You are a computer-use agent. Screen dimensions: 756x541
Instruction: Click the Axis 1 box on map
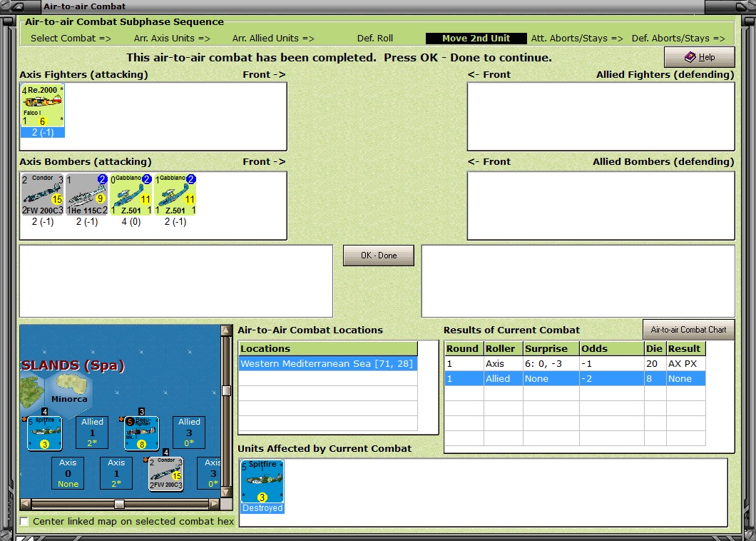116,473
